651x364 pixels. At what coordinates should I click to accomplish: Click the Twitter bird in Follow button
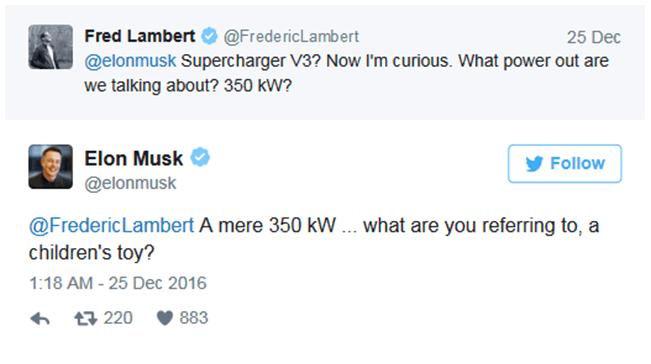tap(534, 164)
